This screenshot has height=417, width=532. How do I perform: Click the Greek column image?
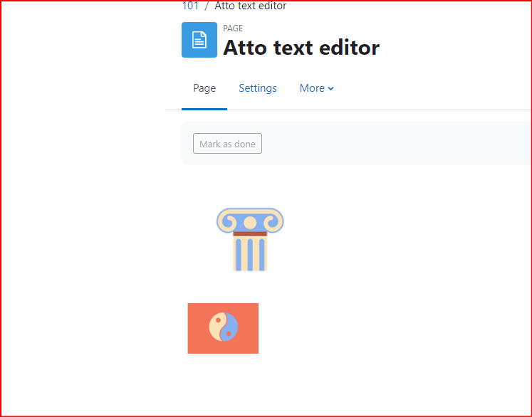click(x=250, y=239)
